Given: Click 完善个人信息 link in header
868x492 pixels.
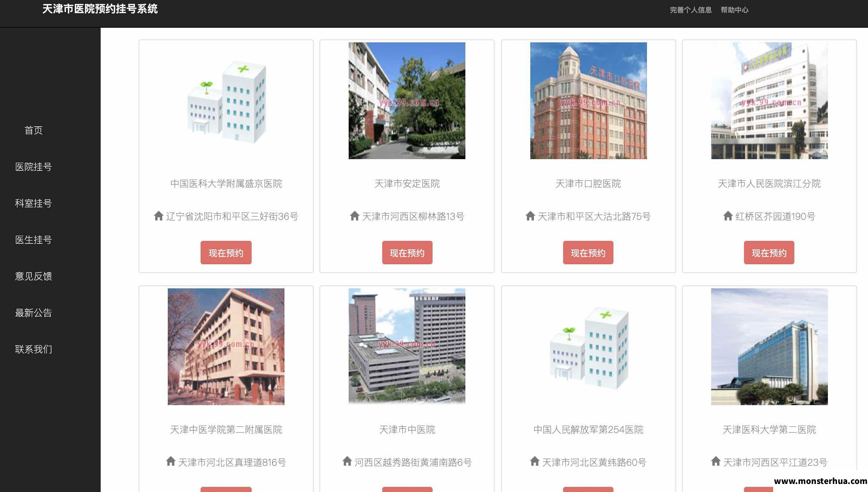Looking at the screenshot, I should click(691, 10).
